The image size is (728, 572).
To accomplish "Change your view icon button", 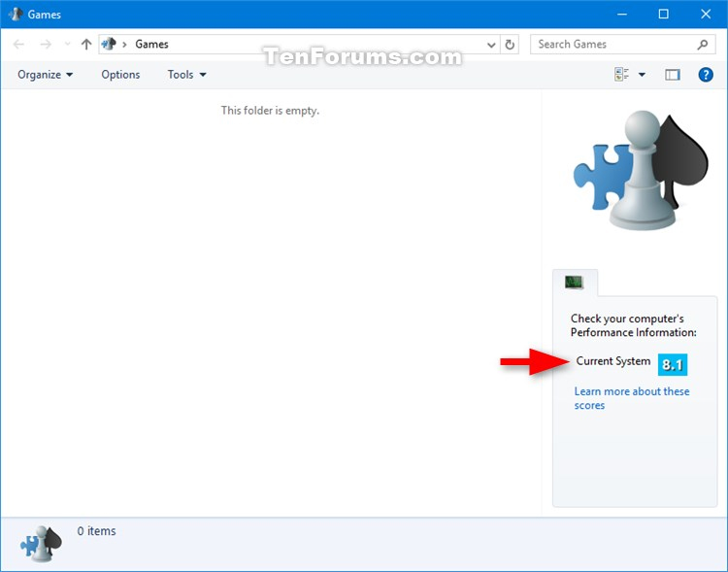I will 621,75.
